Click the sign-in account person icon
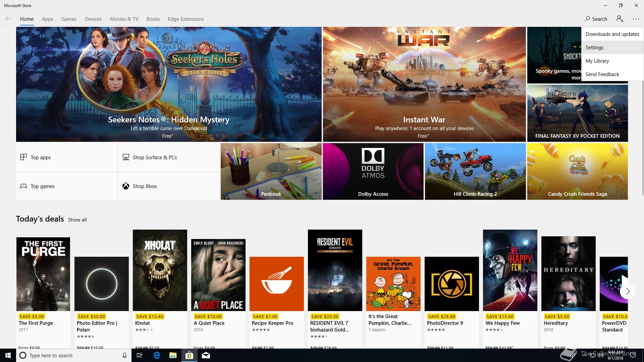This screenshot has width=644, height=362. 620,19
